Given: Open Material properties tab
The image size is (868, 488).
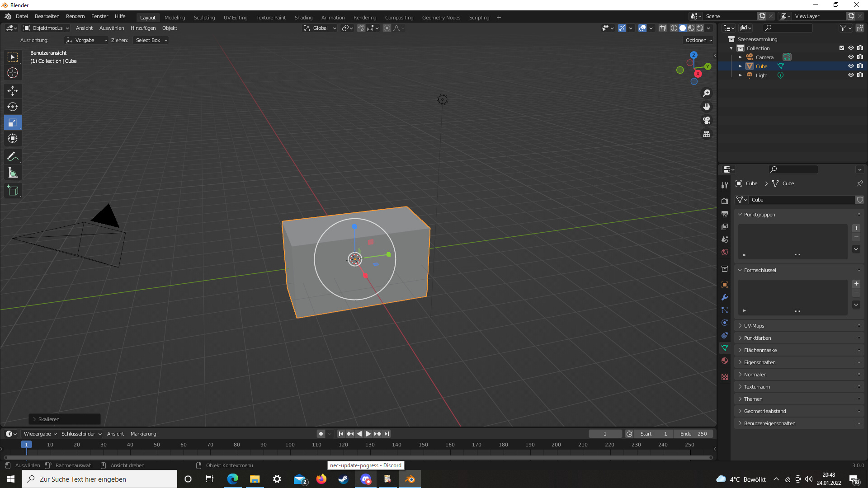Looking at the screenshot, I should tap(725, 361).
